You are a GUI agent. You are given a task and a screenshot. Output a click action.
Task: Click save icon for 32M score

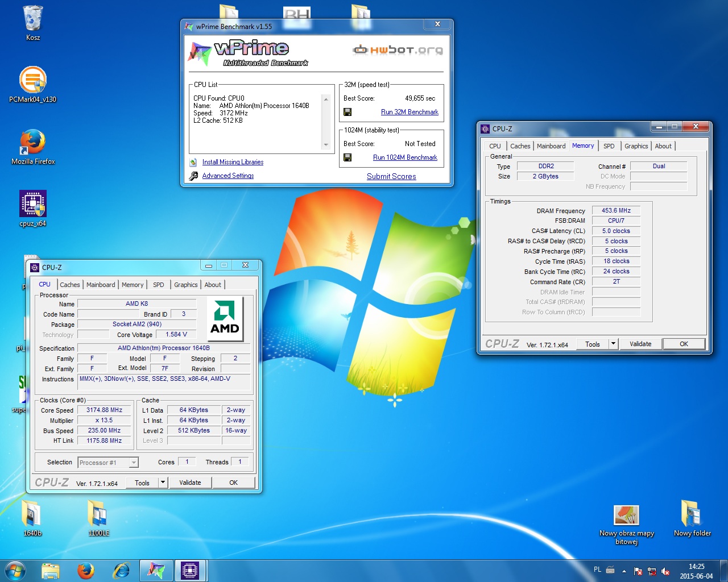(x=348, y=112)
